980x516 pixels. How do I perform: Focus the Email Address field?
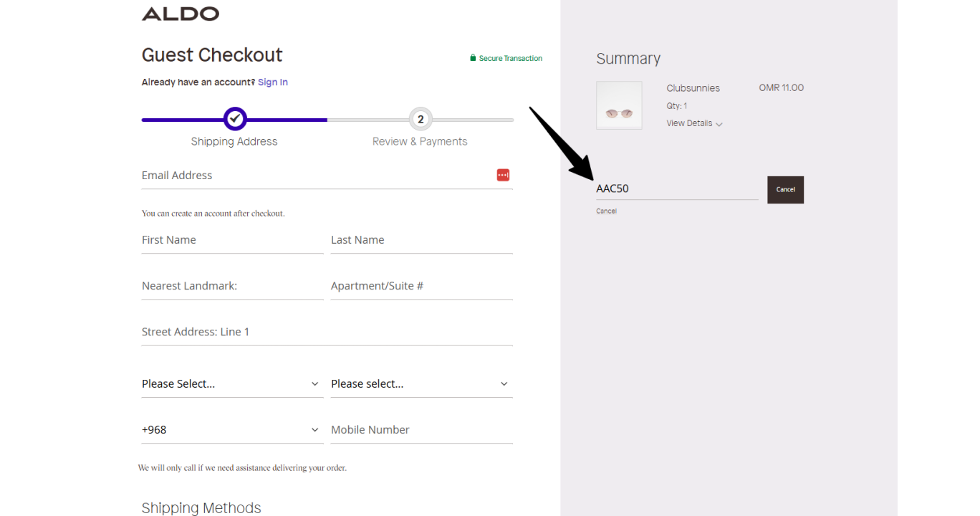pyautogui.click(x=327, y=176)
